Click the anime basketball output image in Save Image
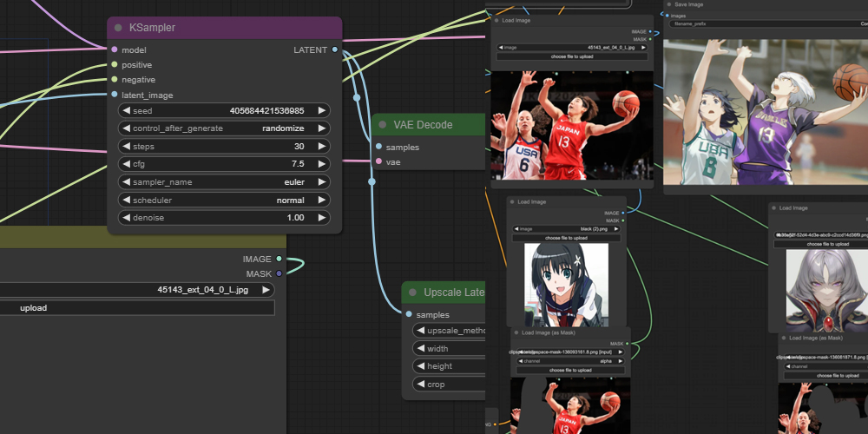868x434 pixels. click(766, 112)
